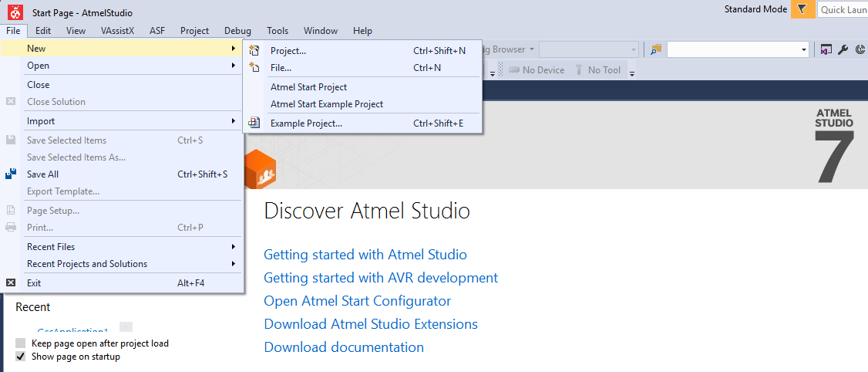The height and width of the screenshot is (372, 868).
Task: Click the Example Project icon in submenu
Action: pyautogui.click(x=255, y=123)
